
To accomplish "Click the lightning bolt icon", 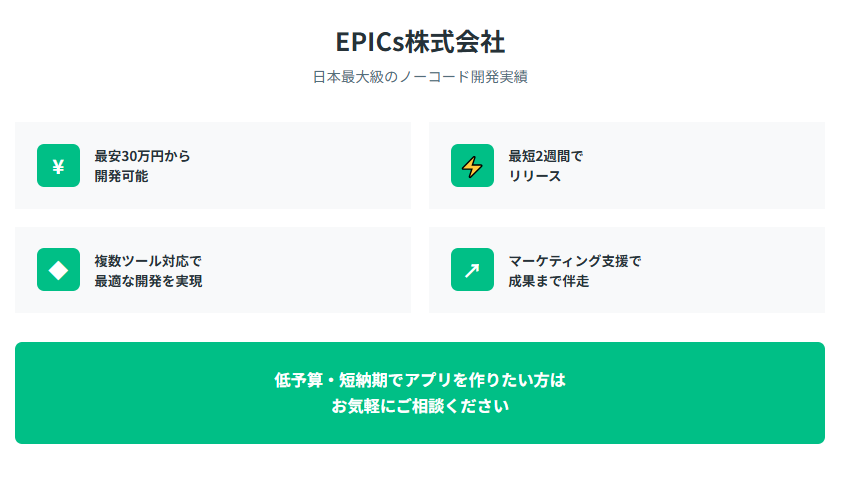I will coord(472,166).
